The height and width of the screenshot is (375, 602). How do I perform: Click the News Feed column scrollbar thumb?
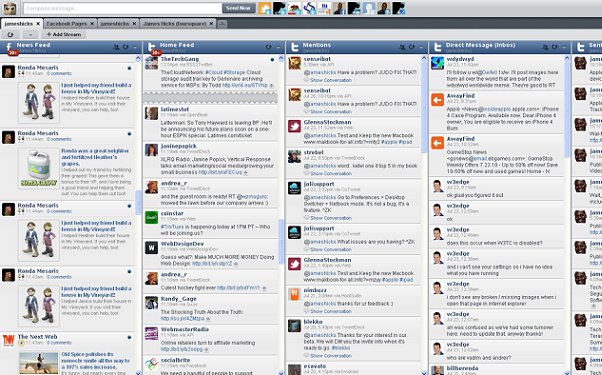138,202
